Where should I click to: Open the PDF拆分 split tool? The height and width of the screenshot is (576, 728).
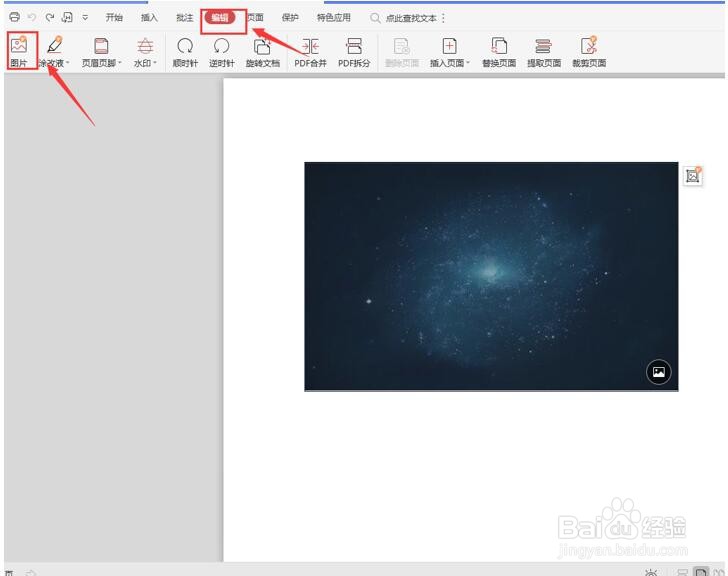pos(354,52)
